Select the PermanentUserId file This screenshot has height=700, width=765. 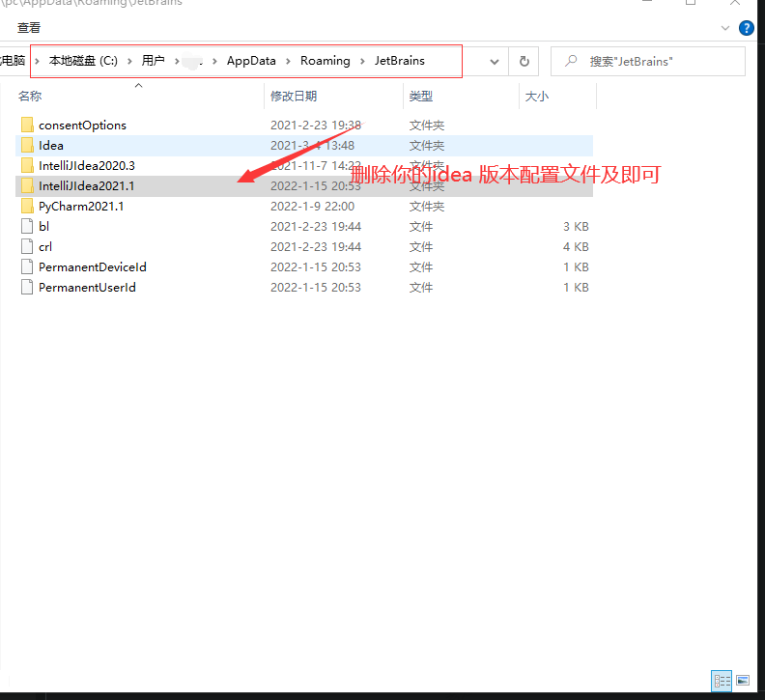[87, 288]
